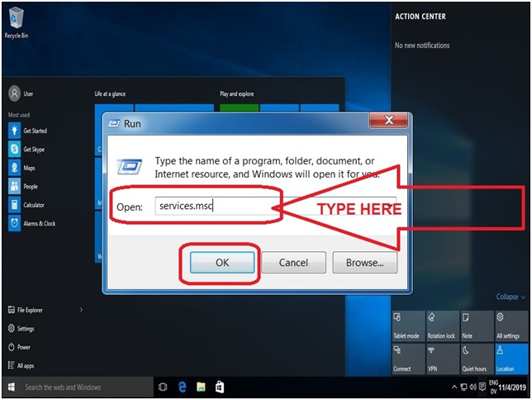Screen dimensions: 532x400
Task: Launch Get Started from Most used
Action: click(28, 131)
